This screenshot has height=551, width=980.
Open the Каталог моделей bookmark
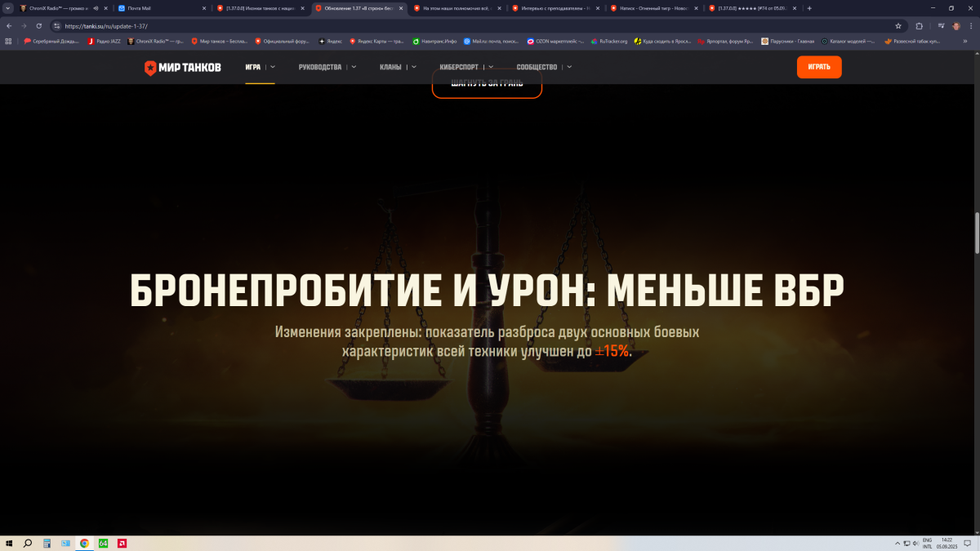(x=849, y=41)
